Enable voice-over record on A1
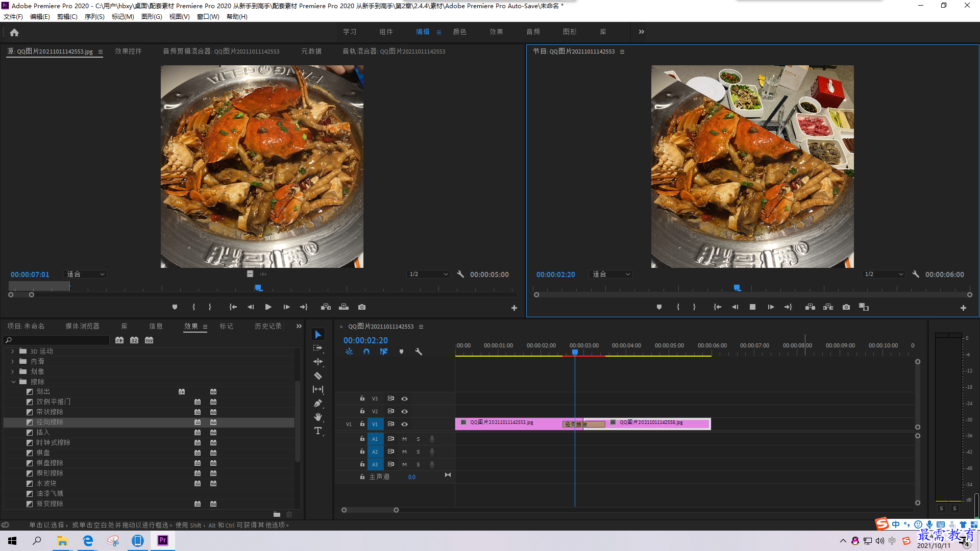The width and height of the screenshot is (980, 551). point(432,439)
